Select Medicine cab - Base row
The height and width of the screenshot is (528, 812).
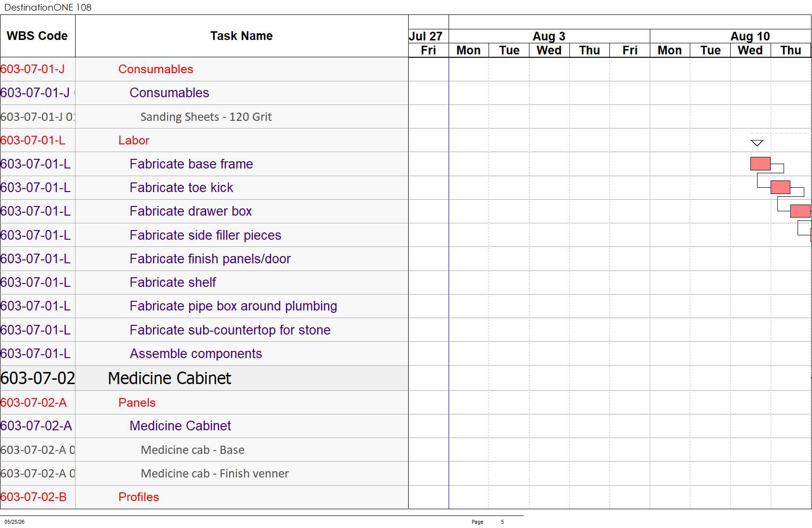[204, 450]
